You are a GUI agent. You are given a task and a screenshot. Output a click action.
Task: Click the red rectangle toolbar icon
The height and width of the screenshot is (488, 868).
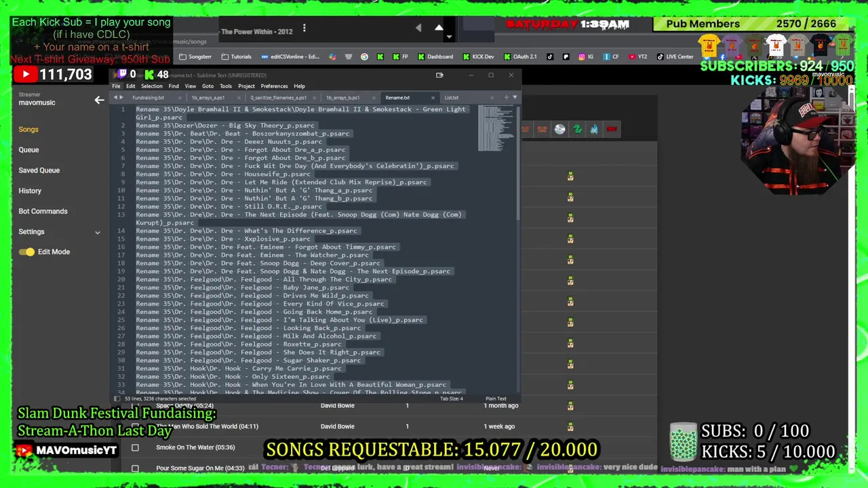coord(612,129)
